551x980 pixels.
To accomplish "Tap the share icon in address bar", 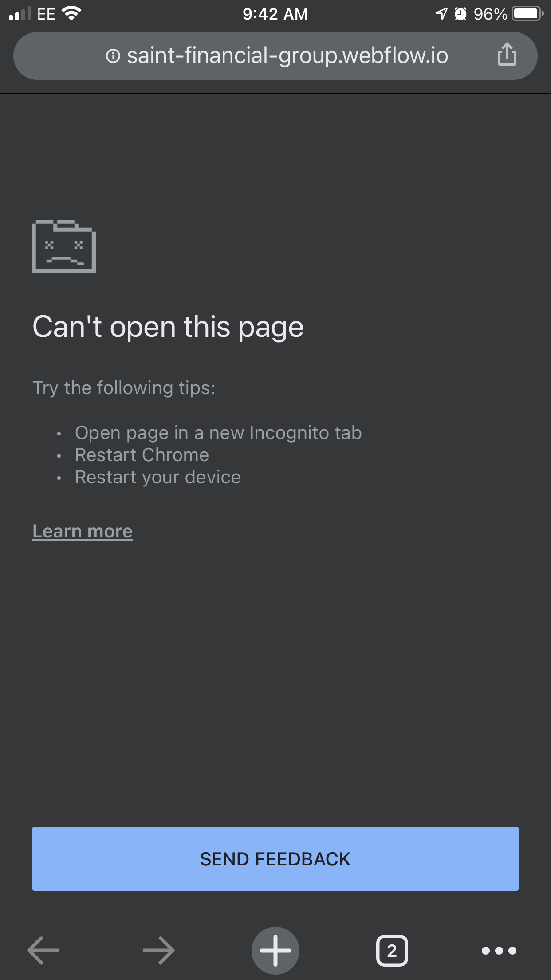I will point(507,55).
